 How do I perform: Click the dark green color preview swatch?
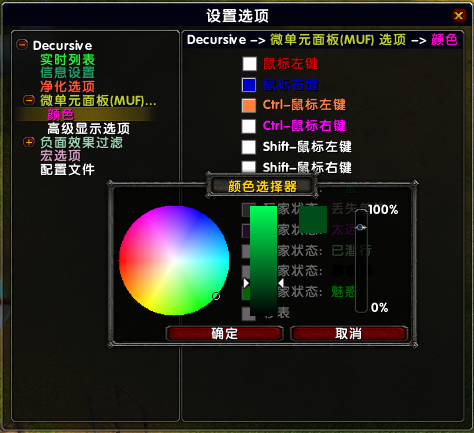[313, 219]
